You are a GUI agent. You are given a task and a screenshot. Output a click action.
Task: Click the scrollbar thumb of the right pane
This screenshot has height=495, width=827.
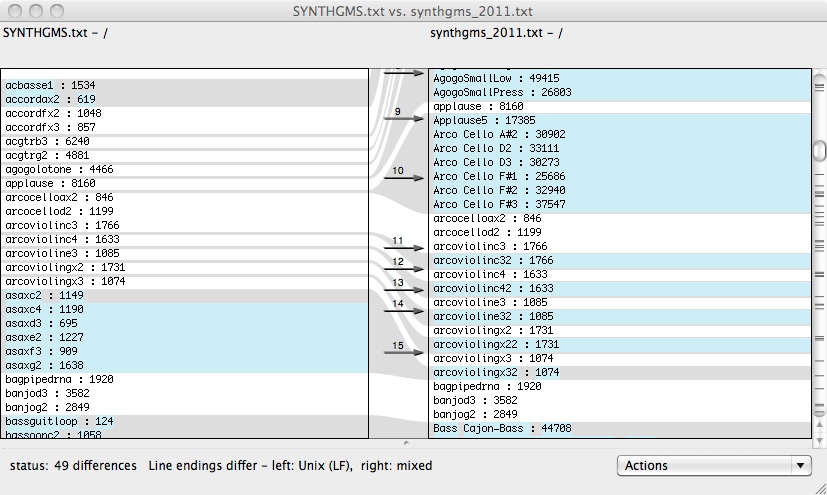(x=819, y=151)
